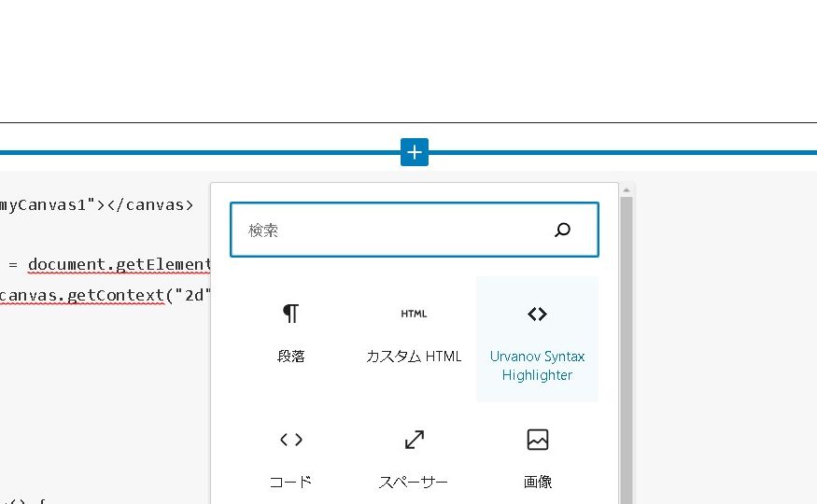The height and width of the screenshot is (504, 817).
Task: Click the inserter scrollbar up arrow
Action: (x=627, y=189)
